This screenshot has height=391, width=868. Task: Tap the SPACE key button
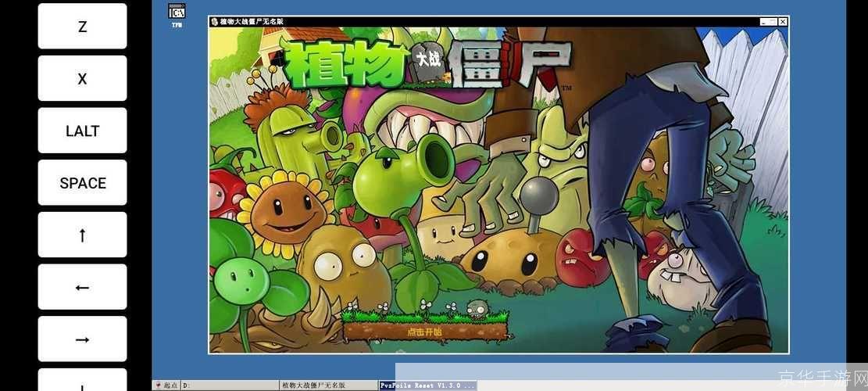point(82,183)
